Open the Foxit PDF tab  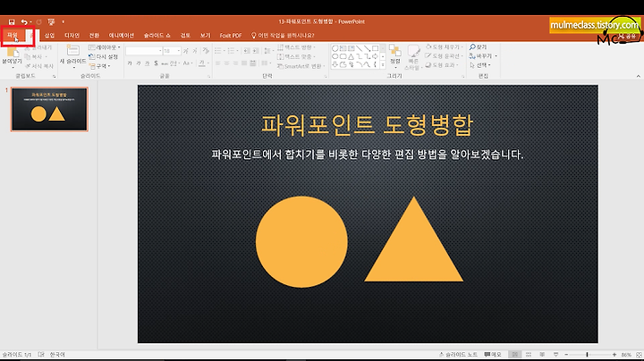pyautogui.click(x=231, y=35)
